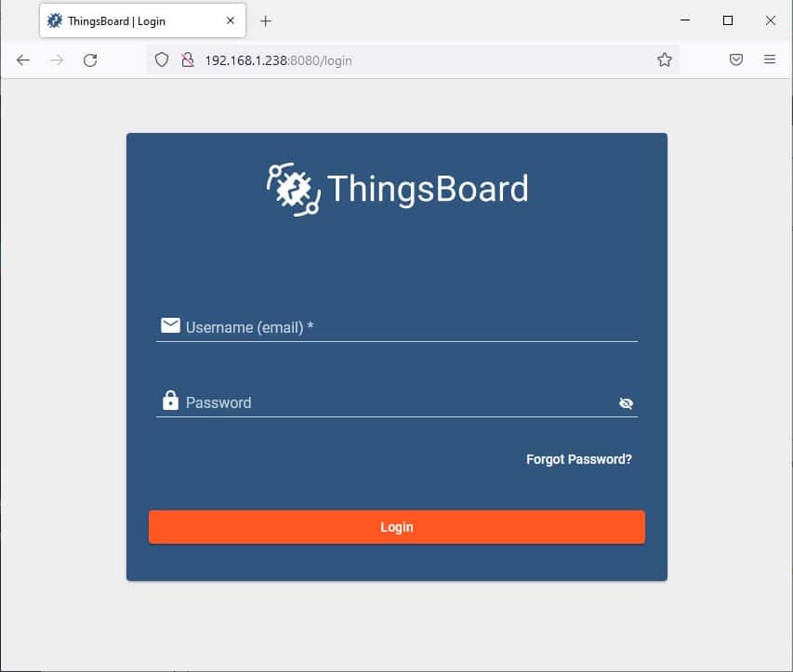Click the ThingsBoard favicon on the browser tab
Image resolution: width=793 pixels, height=672 pixels.
coord(54,20)
